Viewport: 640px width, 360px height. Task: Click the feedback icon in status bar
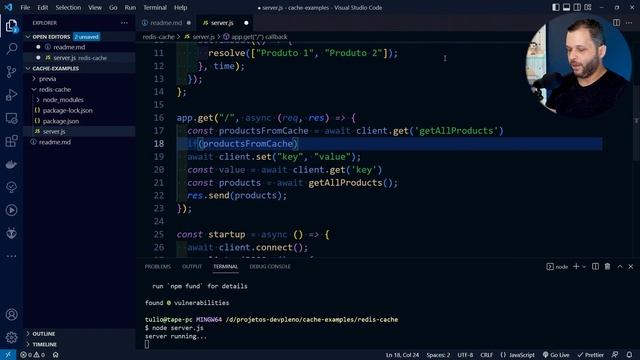(x=615, y=355)
